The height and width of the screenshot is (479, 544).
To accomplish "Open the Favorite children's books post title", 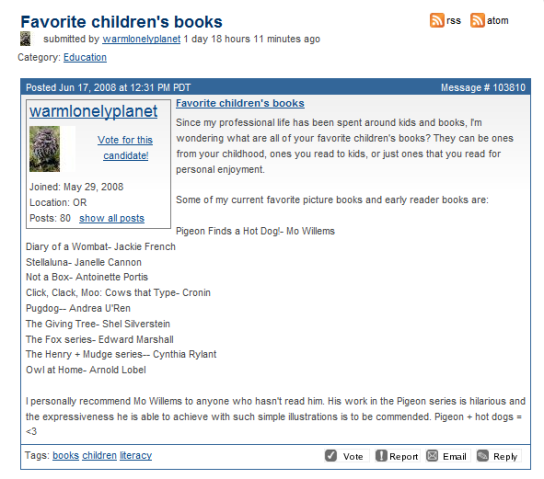I will click(x=240, y=103).
